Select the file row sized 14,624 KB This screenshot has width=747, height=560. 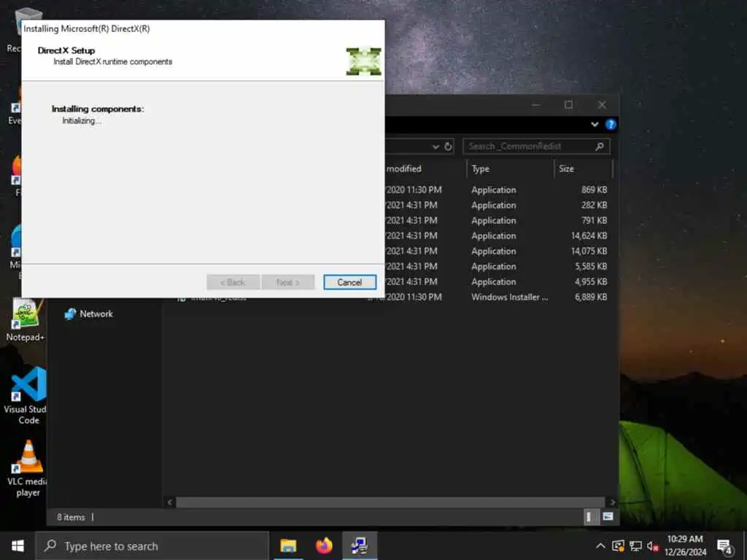coord(495,236)
